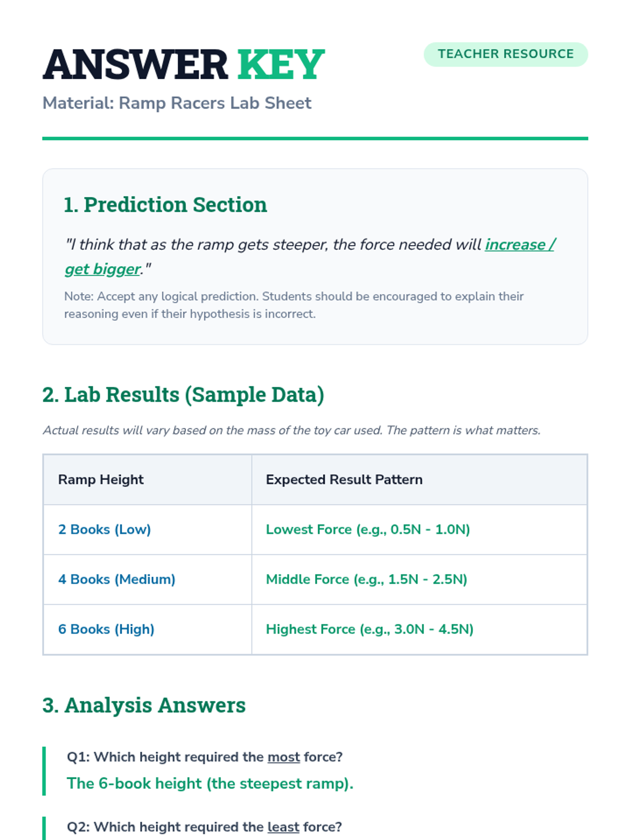Click the Lab Results (Sample Data) heading
Screen dimensions: 630x840
tap(183, 395)
